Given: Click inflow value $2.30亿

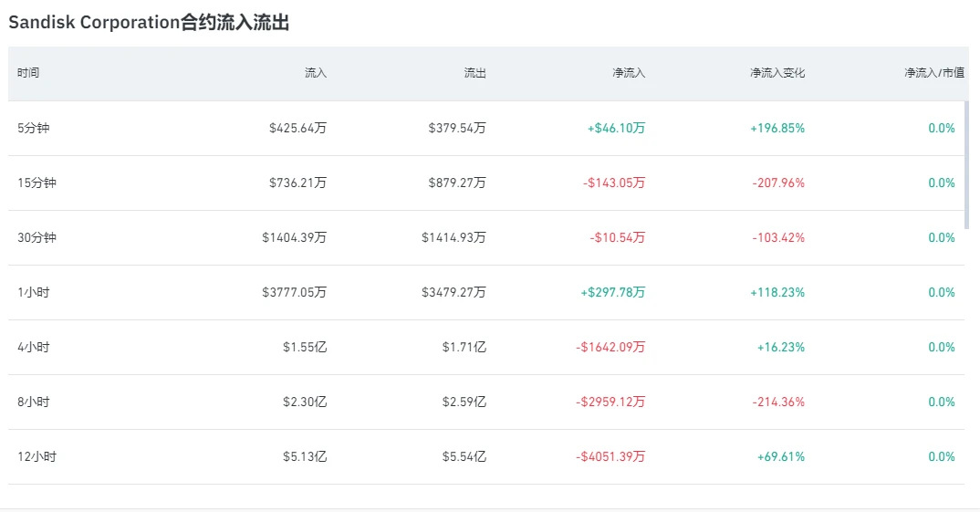Looking at the screenshot, I should (x=305, y=402).
